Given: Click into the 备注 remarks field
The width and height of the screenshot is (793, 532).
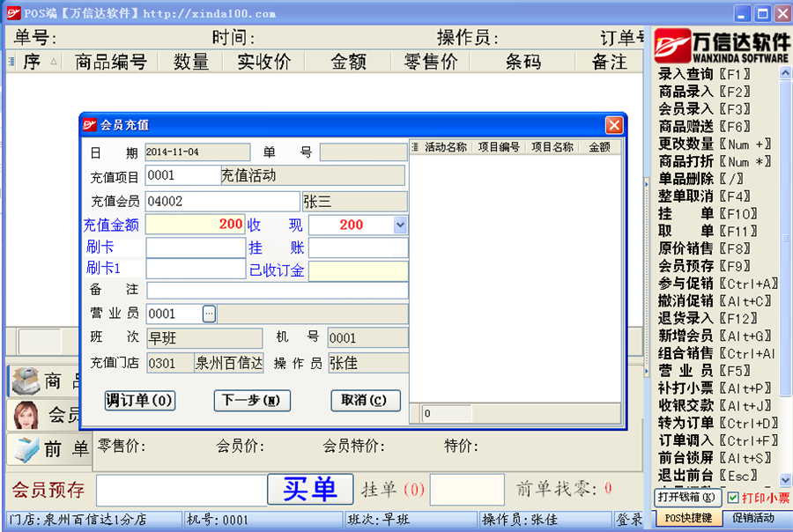Looking at the screenshot, I should pos(277,291).
